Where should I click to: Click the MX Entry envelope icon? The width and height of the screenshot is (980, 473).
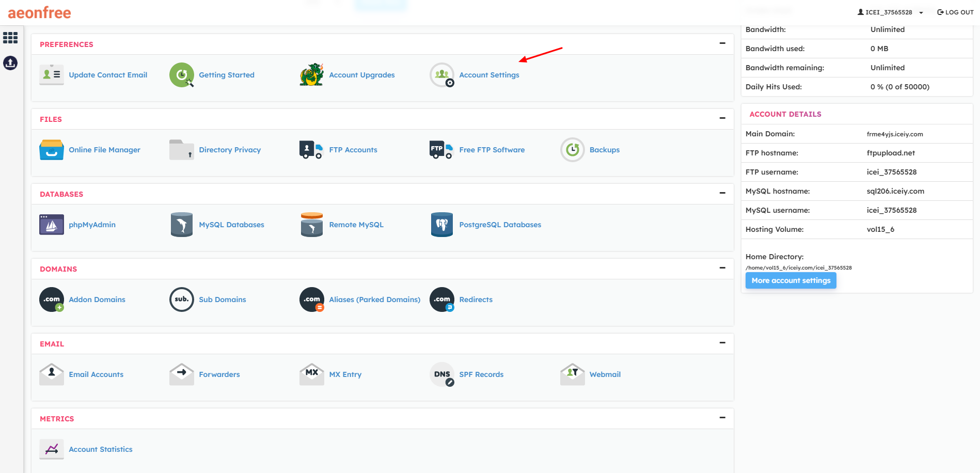coord(312,374)
